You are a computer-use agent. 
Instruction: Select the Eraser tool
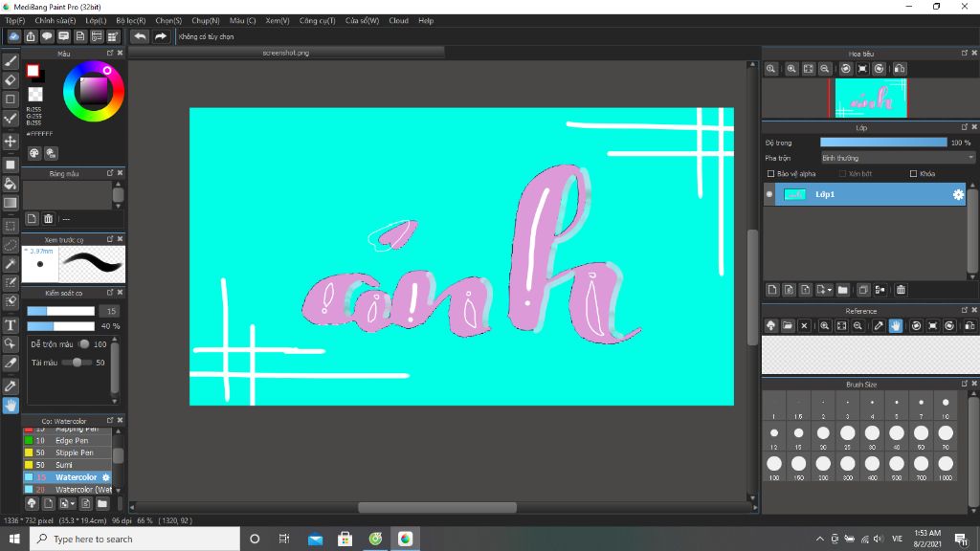11,80
